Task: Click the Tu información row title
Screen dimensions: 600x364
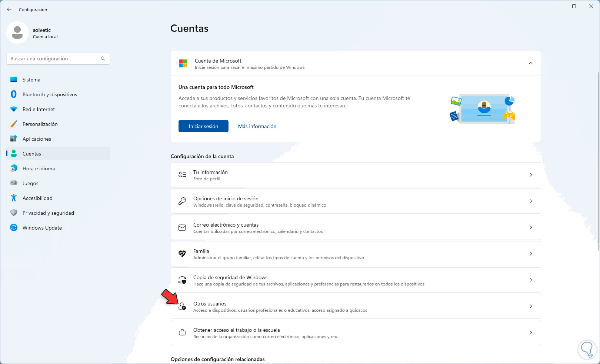Action: click(x=210, y=172)
